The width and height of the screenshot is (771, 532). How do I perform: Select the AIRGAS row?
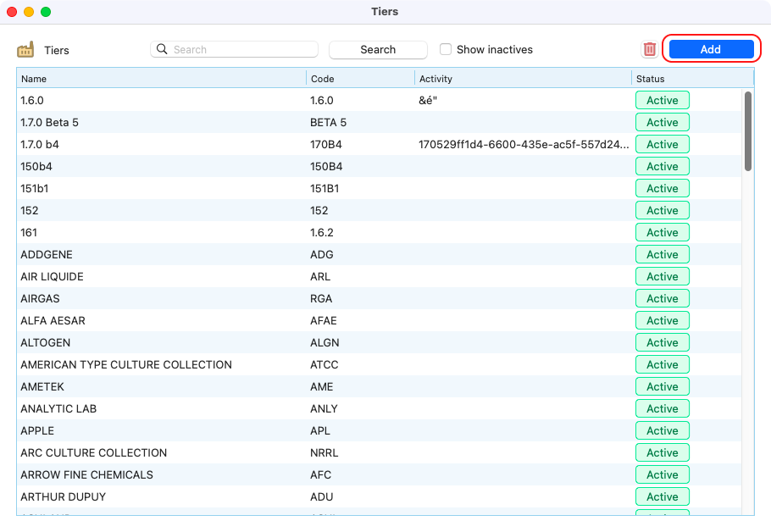379,299
